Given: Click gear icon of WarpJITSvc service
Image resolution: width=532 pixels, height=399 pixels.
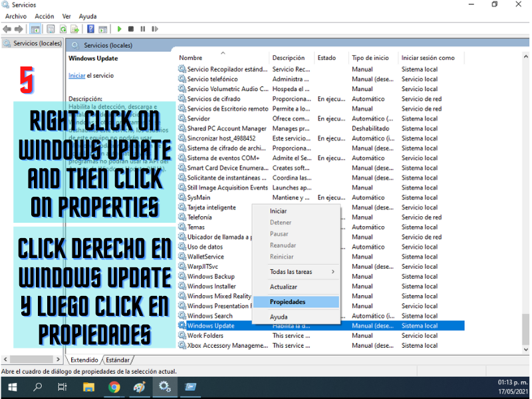Looking at the screenshot, I should [x=182, y=267].
